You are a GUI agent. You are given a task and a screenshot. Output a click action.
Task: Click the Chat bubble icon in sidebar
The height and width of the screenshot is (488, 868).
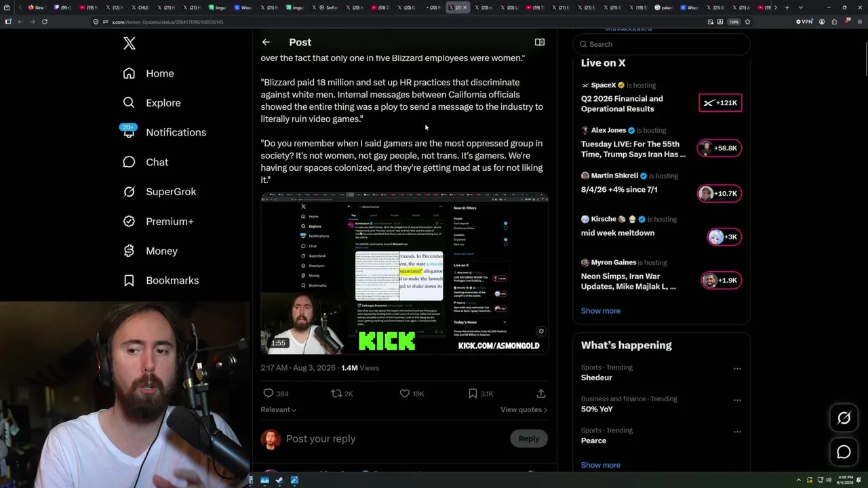[x=129, y=162]
